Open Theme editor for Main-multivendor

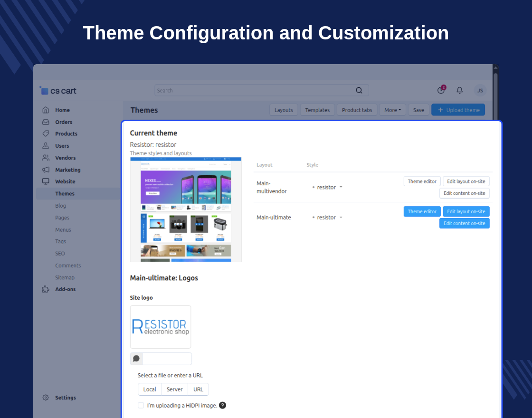(x=422, y=181)
